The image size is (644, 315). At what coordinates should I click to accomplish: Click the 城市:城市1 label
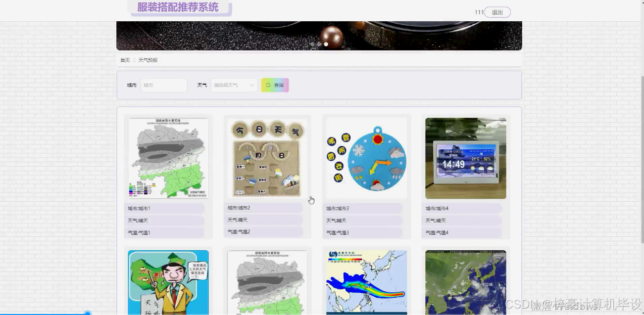coord(139,209)
